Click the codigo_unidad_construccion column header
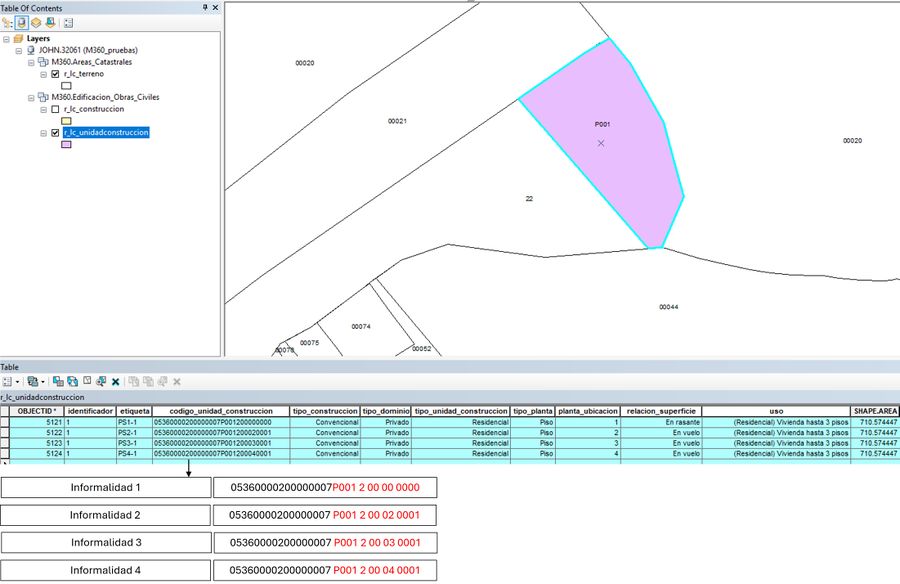Image resolution: width=900 pixels, height=584 pixels. (x=221, y=411)
